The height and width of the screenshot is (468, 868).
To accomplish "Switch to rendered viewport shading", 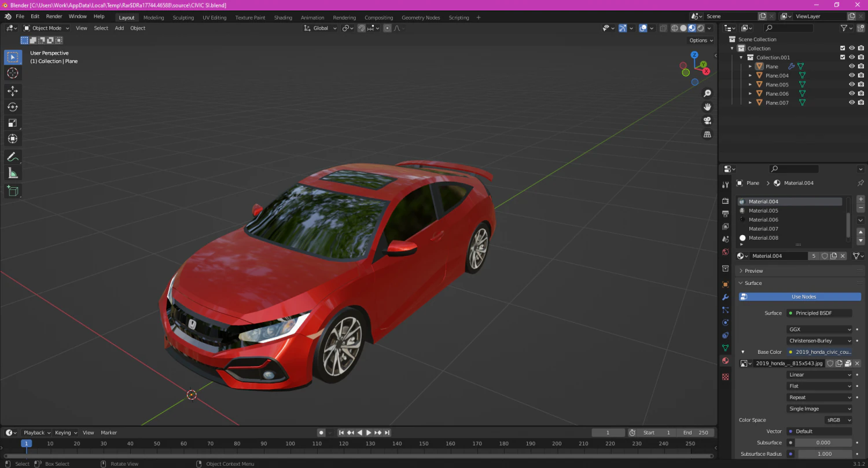I will point(701,28).
